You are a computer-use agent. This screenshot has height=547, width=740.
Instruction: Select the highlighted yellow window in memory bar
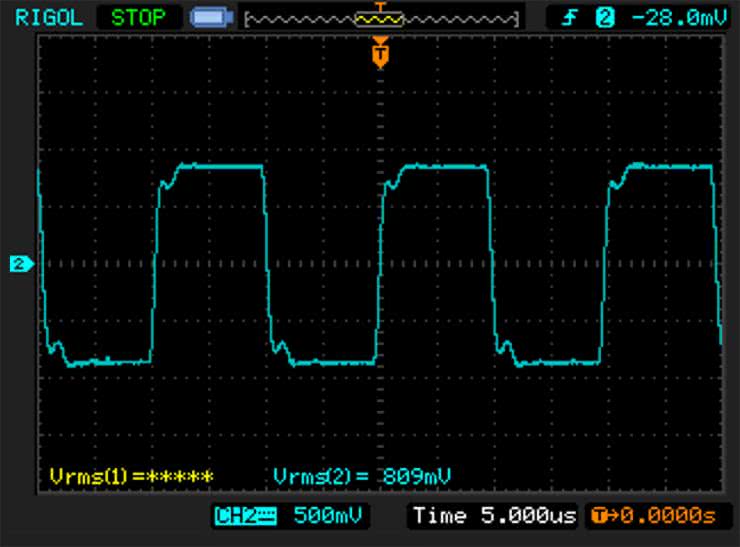click(379, 19)
